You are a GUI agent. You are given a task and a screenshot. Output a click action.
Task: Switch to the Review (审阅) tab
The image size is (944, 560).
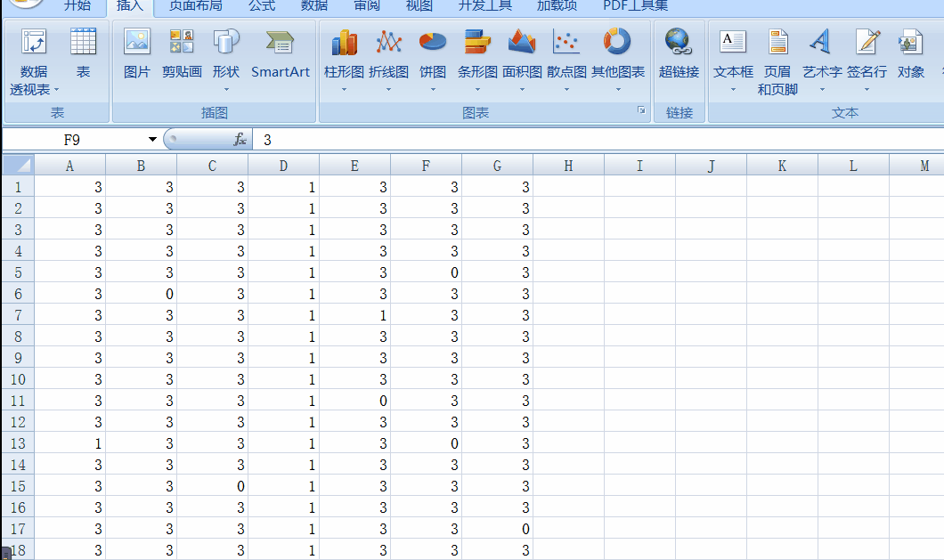(367, 6)
